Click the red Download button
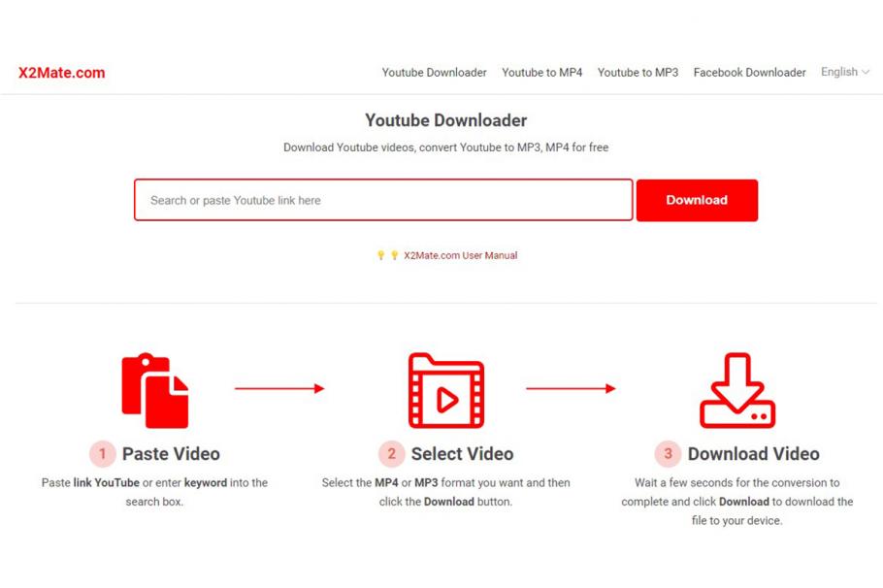Image resolution: width=883 pixels, height=588 pixels. [x=697, y=200]
